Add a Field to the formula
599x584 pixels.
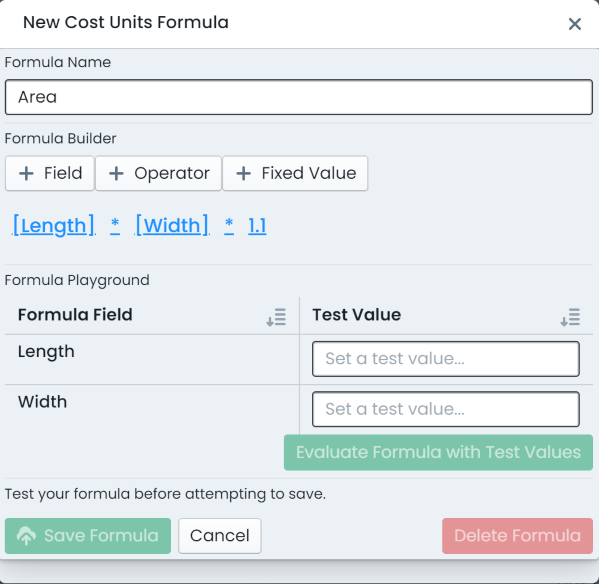coord(50,173)
